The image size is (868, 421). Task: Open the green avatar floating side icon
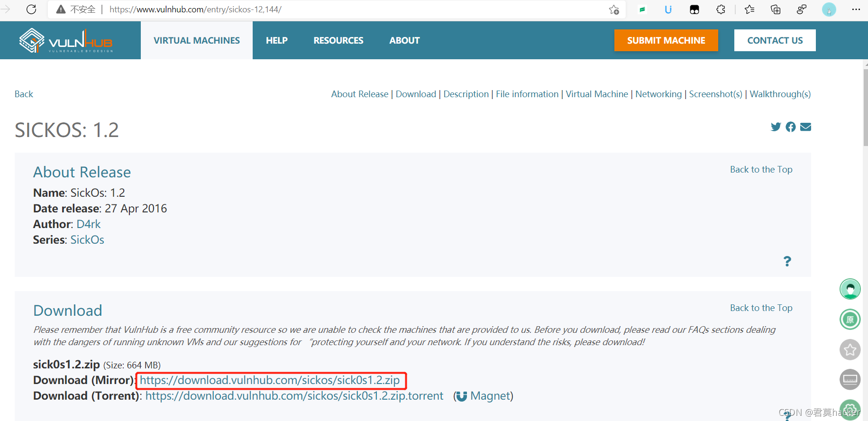[x=850, y=289]
